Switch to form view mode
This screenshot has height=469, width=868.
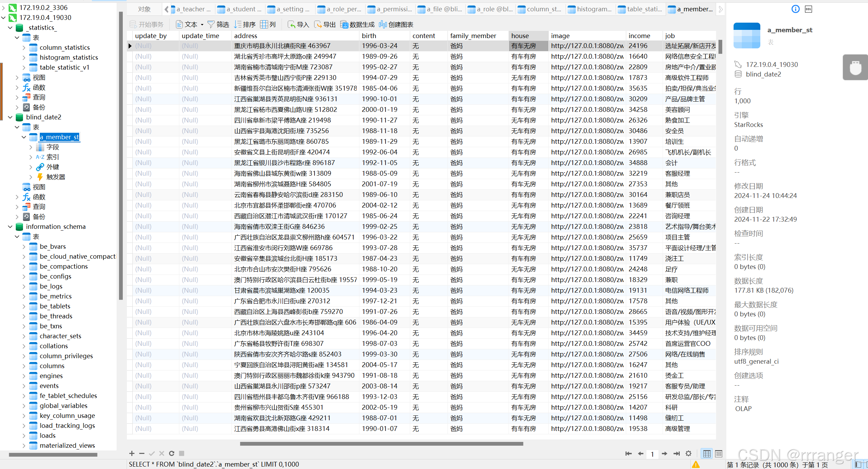click(719, 454)
